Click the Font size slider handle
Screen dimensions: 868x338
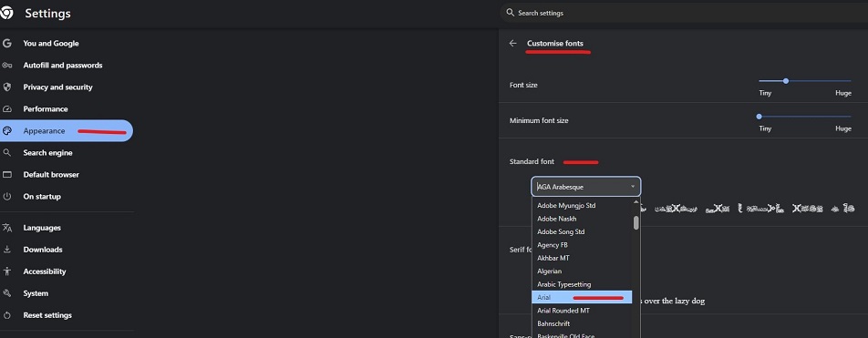786,81
